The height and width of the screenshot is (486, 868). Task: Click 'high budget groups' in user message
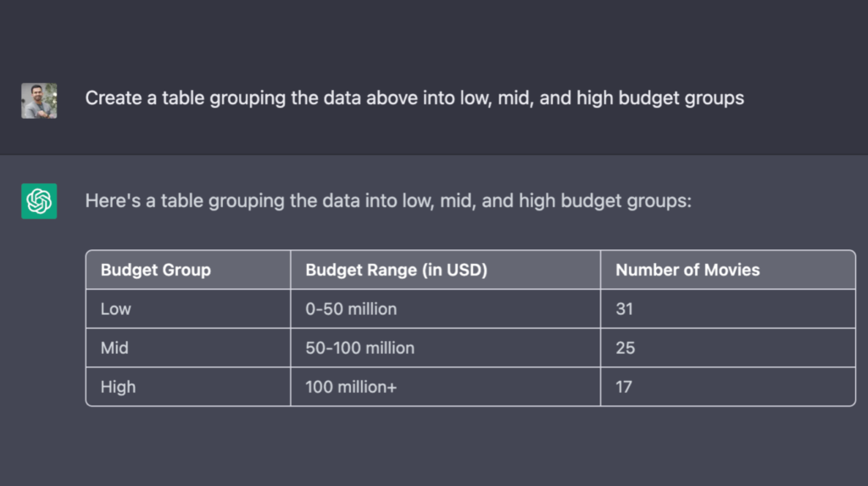click(x=659, y=98)
